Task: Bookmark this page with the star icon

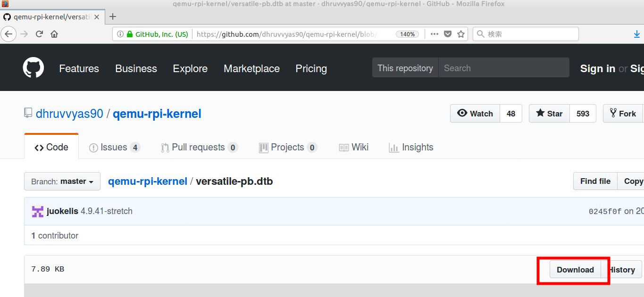Action: click(460, 34)
